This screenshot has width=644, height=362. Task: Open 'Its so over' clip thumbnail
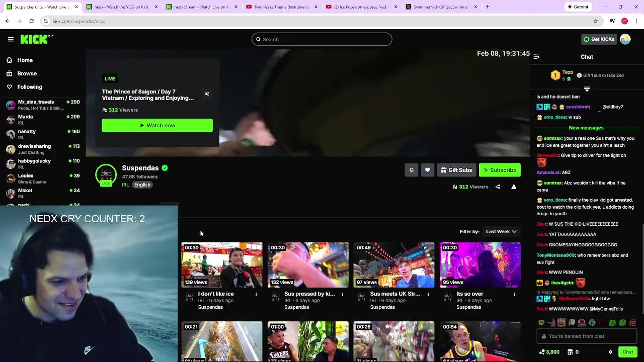[x=480, y=265]
